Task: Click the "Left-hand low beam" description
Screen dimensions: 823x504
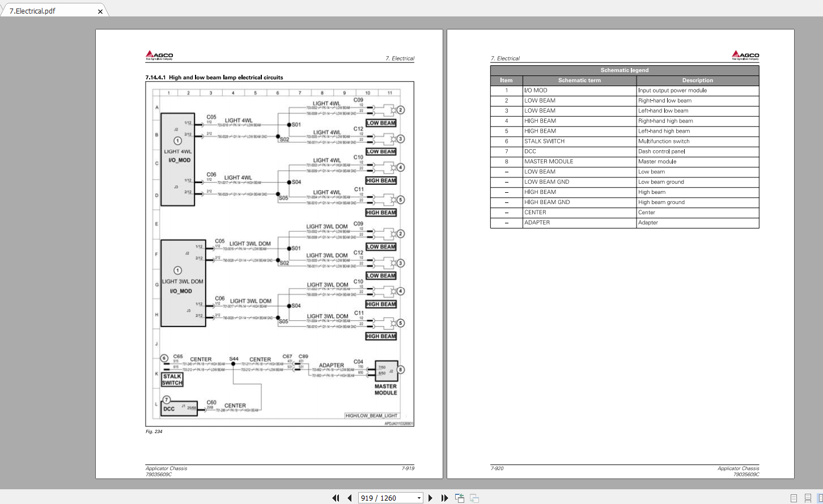Action: (663, 111)
